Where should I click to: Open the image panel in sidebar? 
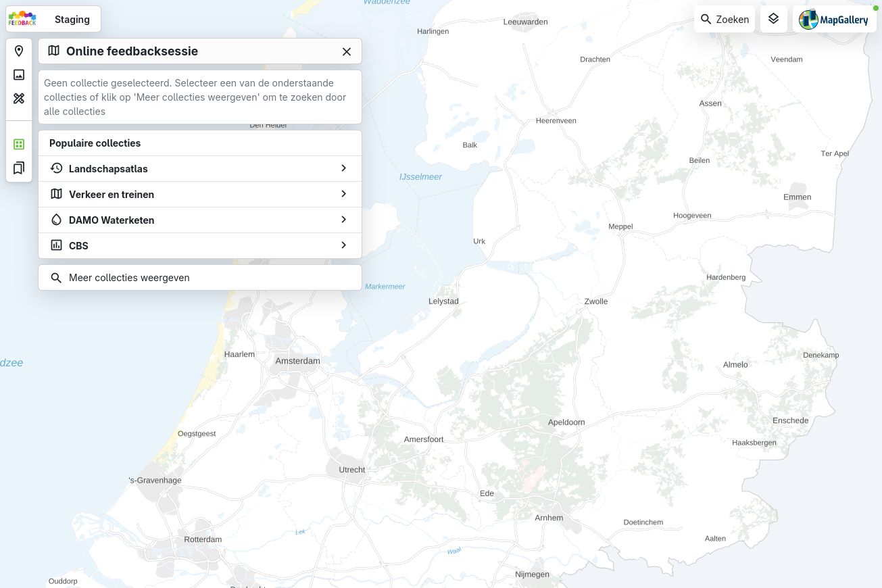19,75
